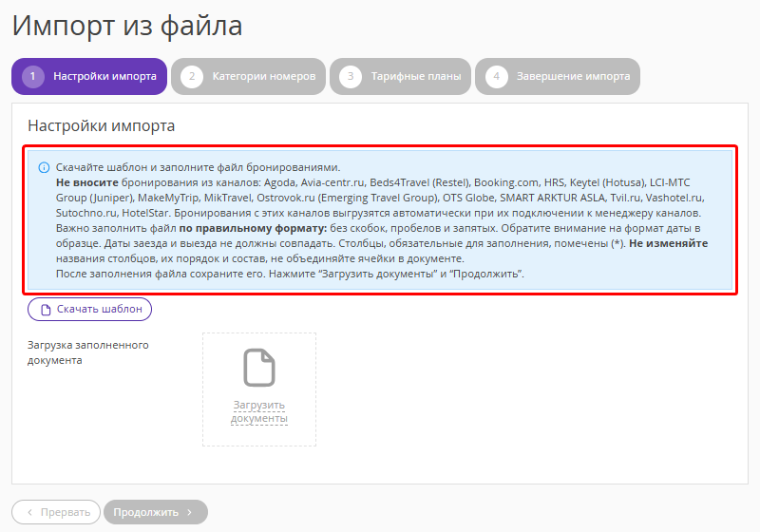Click the bold "по правильному формату:" text
760x532 pixels.
(x=253, y=228)
